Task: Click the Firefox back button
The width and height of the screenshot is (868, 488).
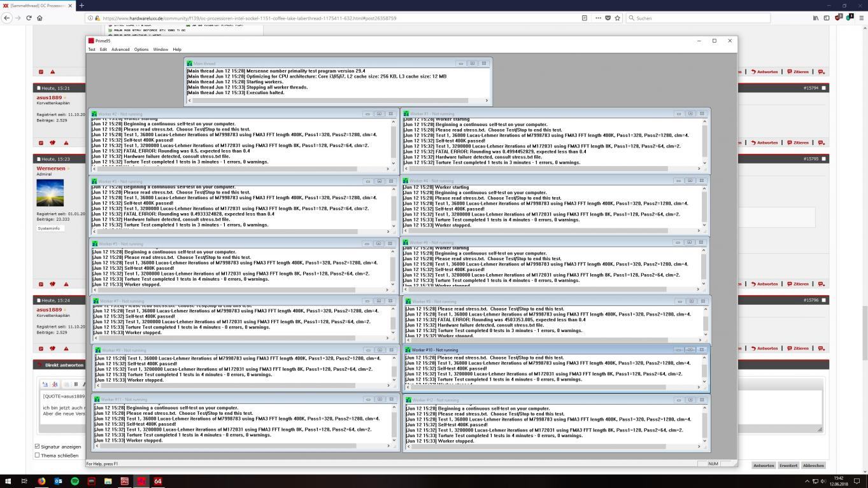Action: (7, 18)
